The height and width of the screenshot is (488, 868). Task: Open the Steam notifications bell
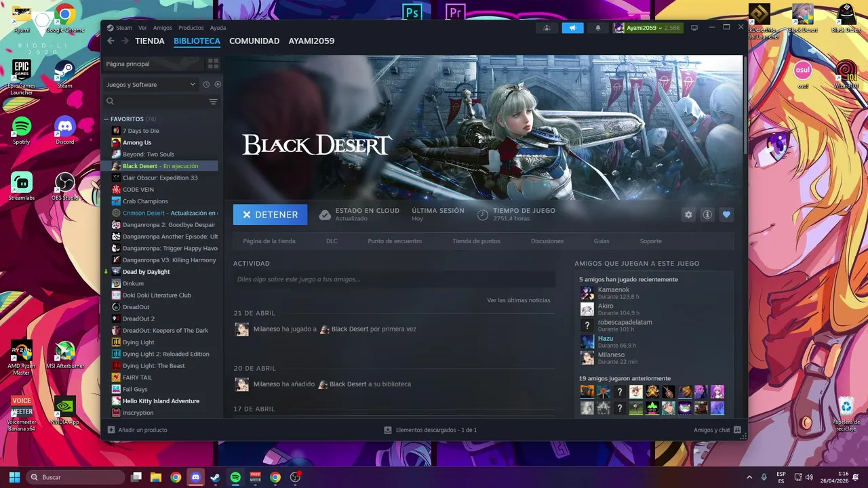click(x=598, y=28)
